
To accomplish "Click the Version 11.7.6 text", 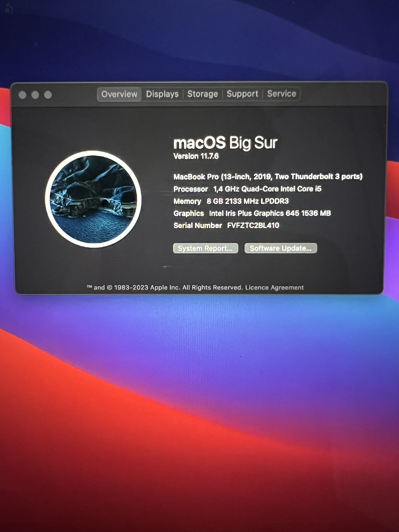I will (196, 156).
